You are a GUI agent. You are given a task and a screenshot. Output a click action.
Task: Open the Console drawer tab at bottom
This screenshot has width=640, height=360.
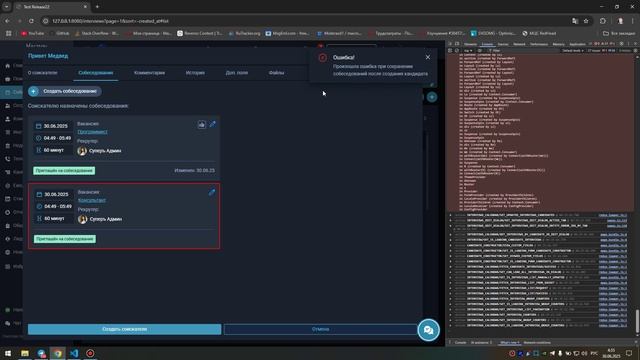click(x=460, y=342)
